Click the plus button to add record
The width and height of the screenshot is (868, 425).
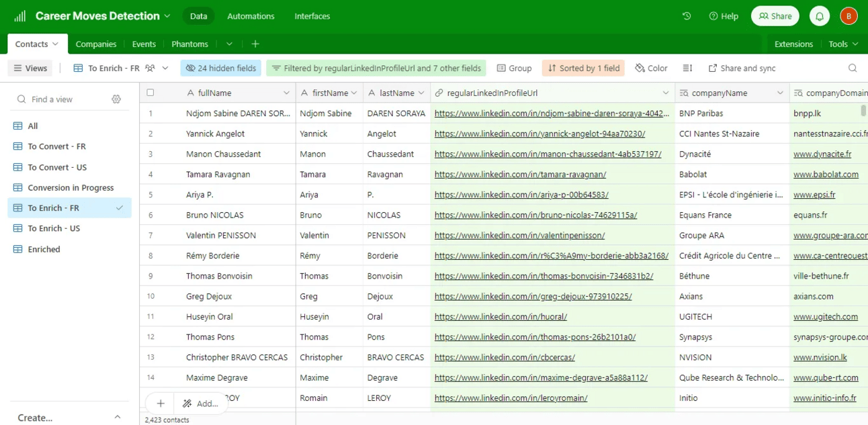[x=161, y=404]
